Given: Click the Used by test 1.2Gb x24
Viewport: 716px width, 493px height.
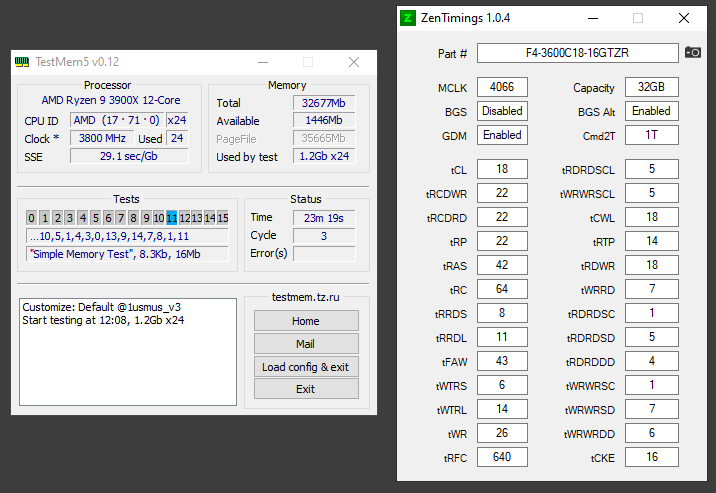Looking at the screenshot, I should 324,156.
